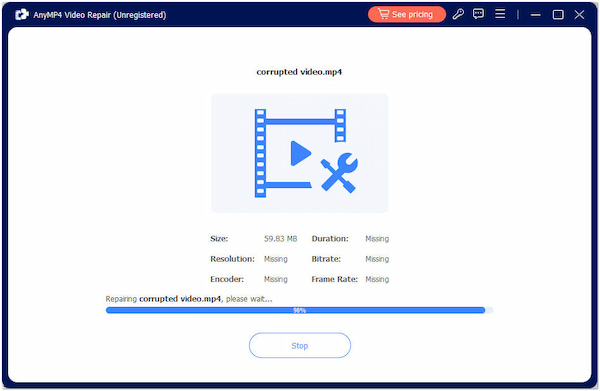600x391 pixels.
Task: Click the 59.83 MB size value
Action: tap(280, 239)
